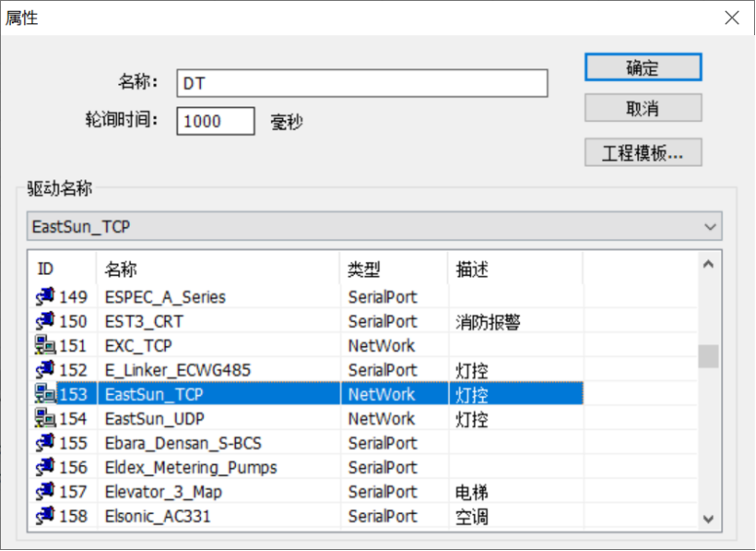
Task: Click SerialPort type cell of ESPEC_A_Series row
Action: [382, 296]
